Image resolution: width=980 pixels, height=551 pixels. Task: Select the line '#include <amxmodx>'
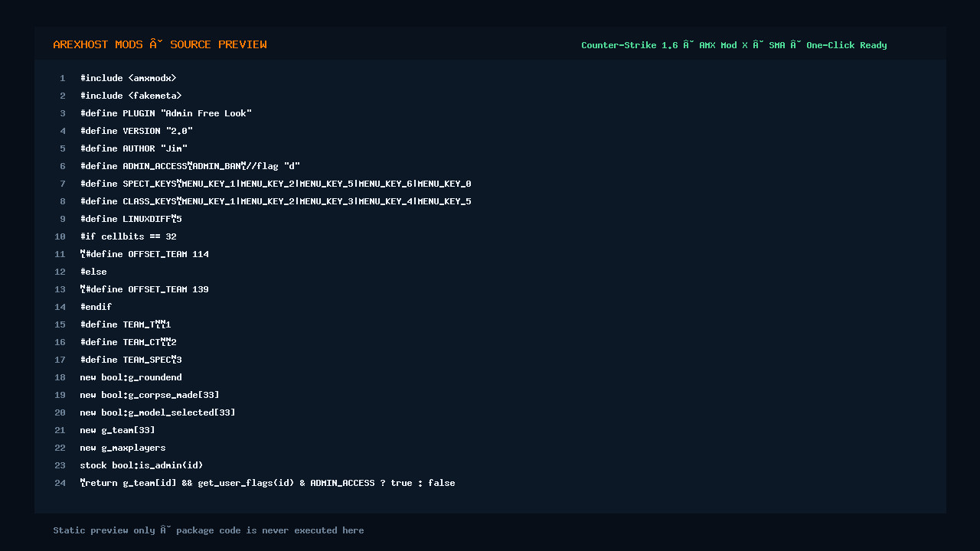129,78
